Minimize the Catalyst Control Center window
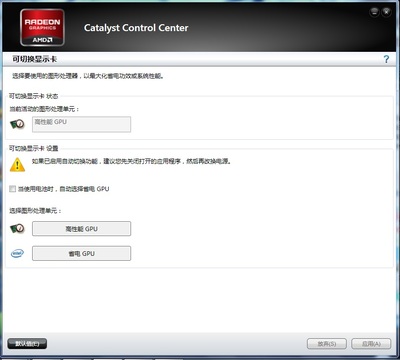Screen dimensions: 400x360 pyautogui.click(x=374, y=12)
